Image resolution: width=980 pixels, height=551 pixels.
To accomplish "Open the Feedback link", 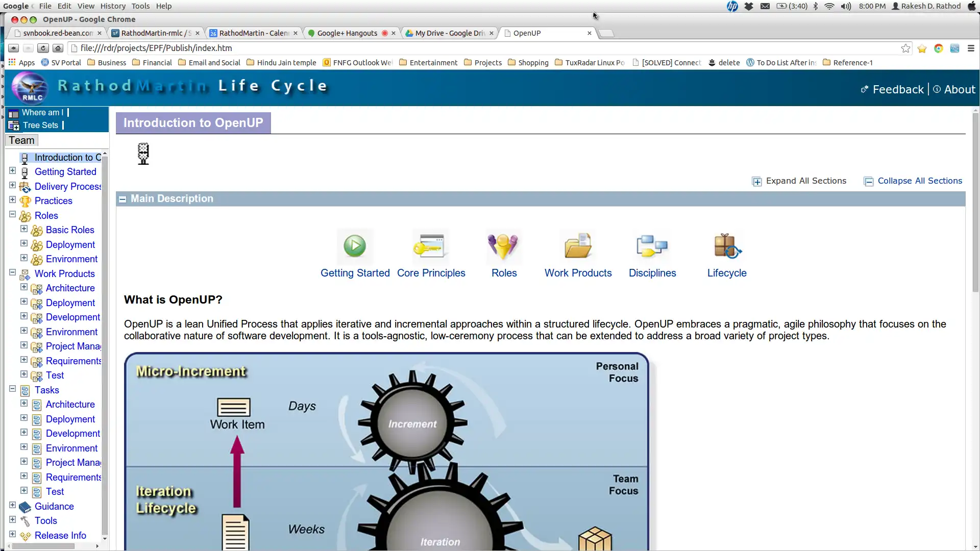I will coord(897,89).
